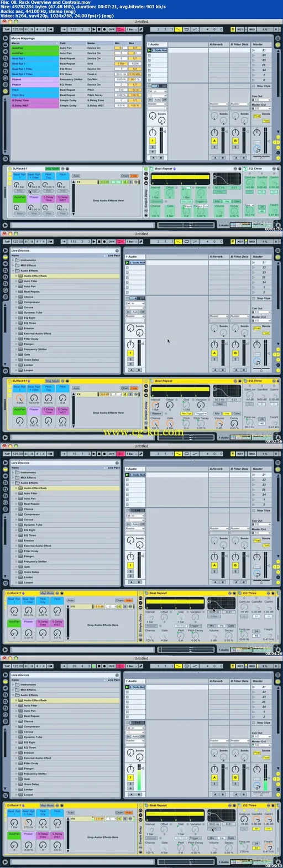Click the Chain button on DJRack11, 00:01:30 frame

(125, 176)
